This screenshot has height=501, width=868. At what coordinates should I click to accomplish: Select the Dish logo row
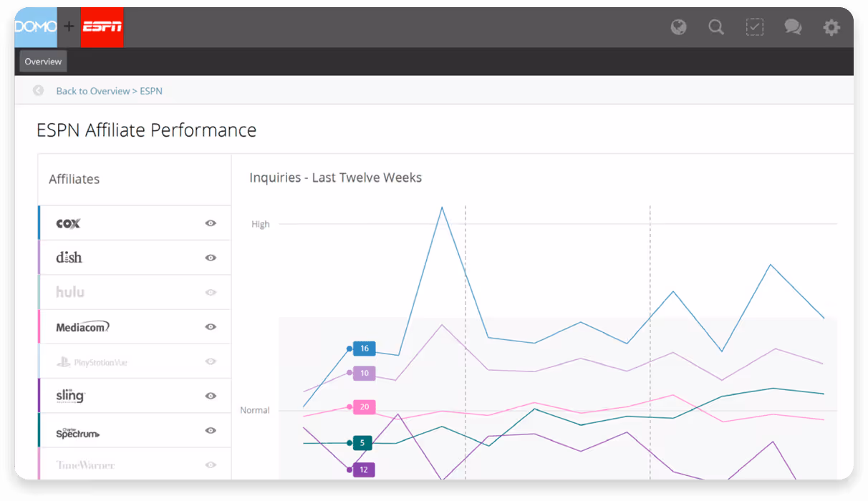(135, 258)
